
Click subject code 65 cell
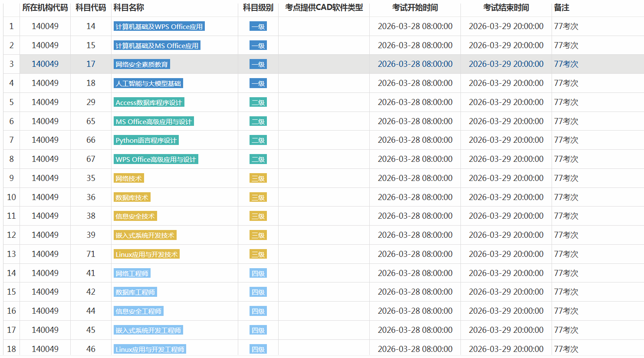coord(91,121)
